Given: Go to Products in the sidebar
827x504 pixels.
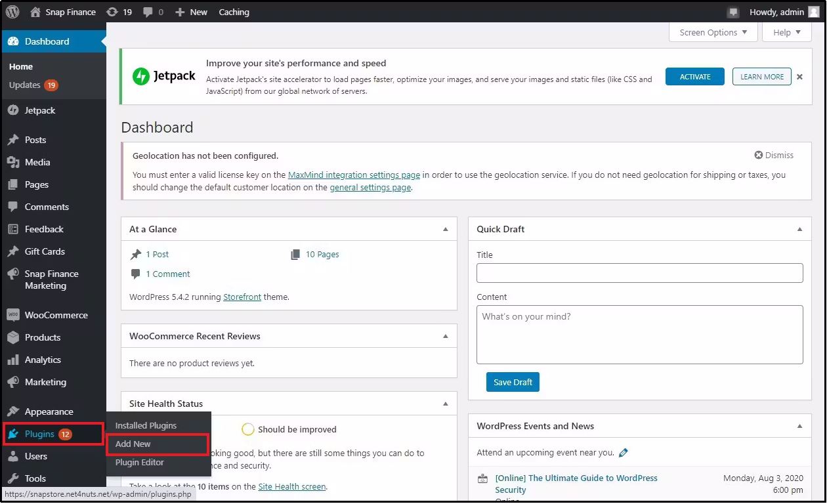Looking at the screenshot, I should click(x=43, y=337).
